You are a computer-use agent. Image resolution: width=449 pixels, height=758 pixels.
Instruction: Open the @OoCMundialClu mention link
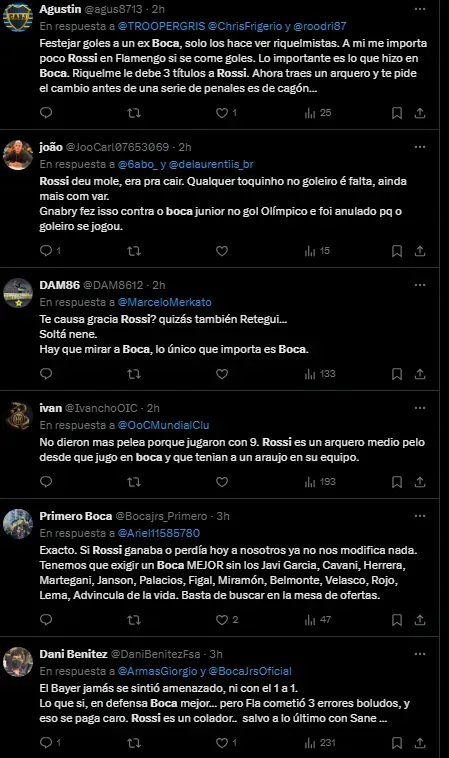[x=163, y=425]
